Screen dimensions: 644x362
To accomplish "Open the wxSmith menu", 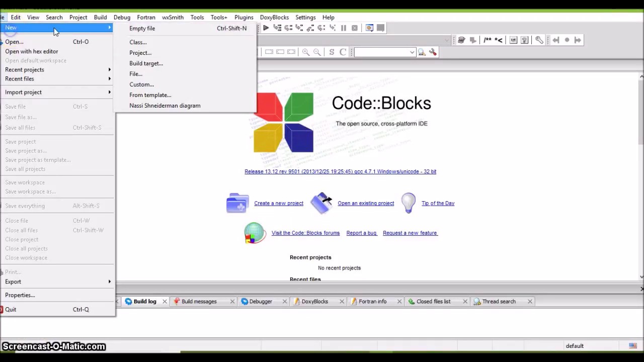I will [x=173, y=17].
